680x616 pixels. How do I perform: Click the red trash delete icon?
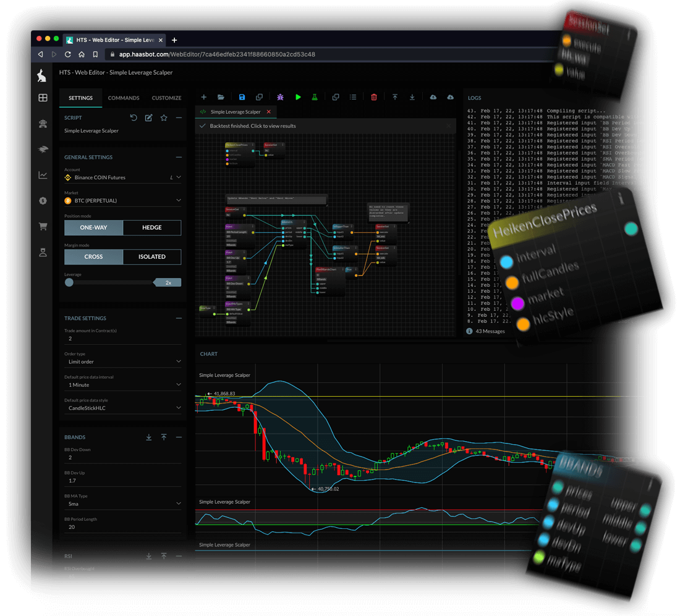tap(374, 98)
